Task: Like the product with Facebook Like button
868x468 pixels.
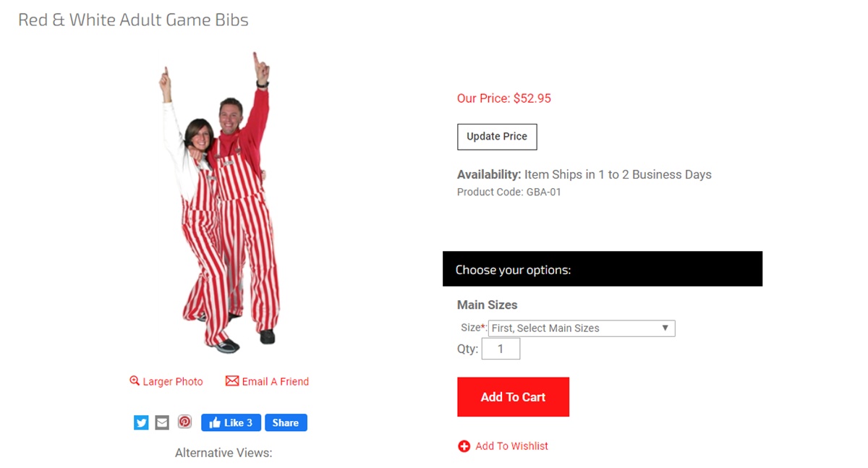Action: pos(231,423)
